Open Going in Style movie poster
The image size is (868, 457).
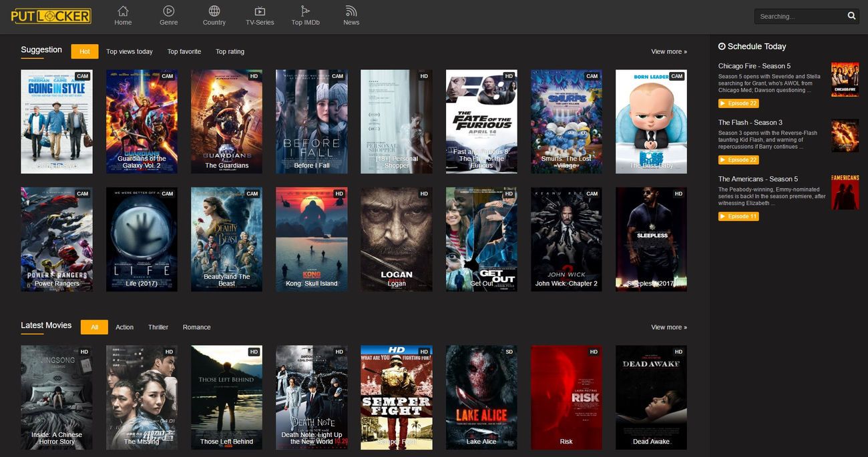click(x=57, y=121)
